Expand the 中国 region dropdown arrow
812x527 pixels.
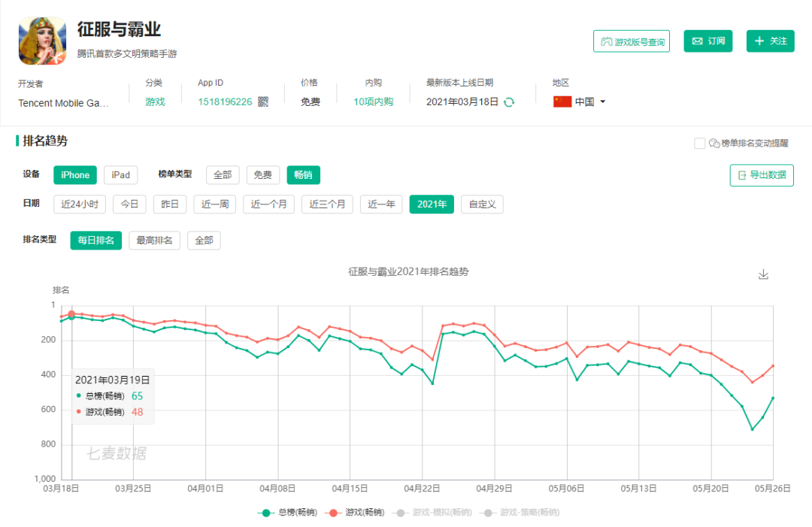pyautogui.click(x=602, y=102)
